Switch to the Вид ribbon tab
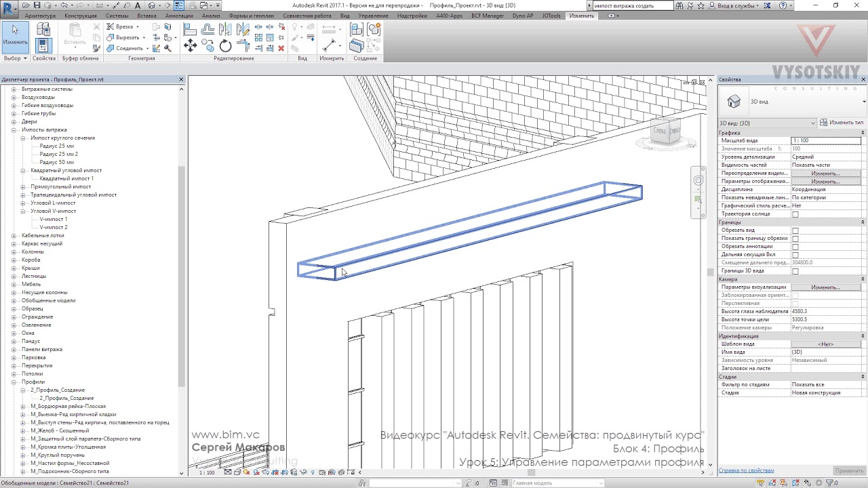868x488 pixels. (344, 16)
